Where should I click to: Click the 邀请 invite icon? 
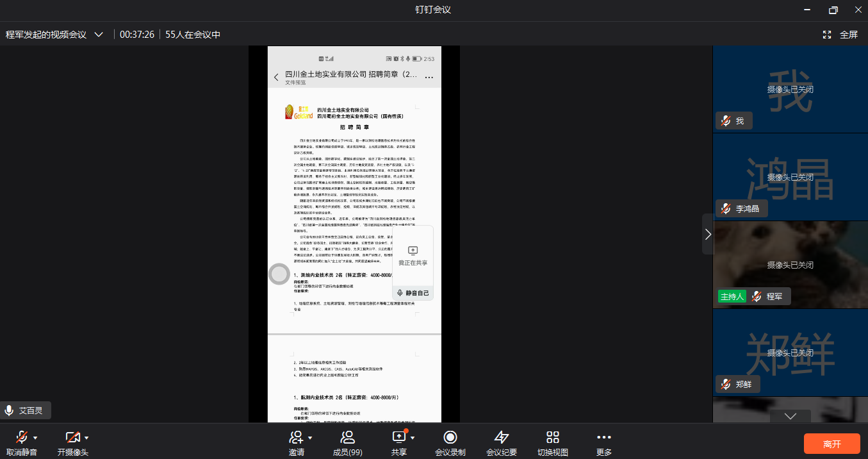[295, 438]
